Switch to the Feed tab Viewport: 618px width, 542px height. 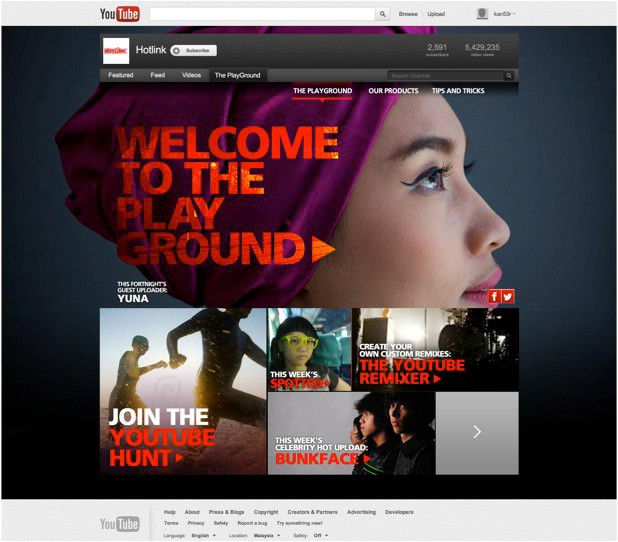pos(158,75)
